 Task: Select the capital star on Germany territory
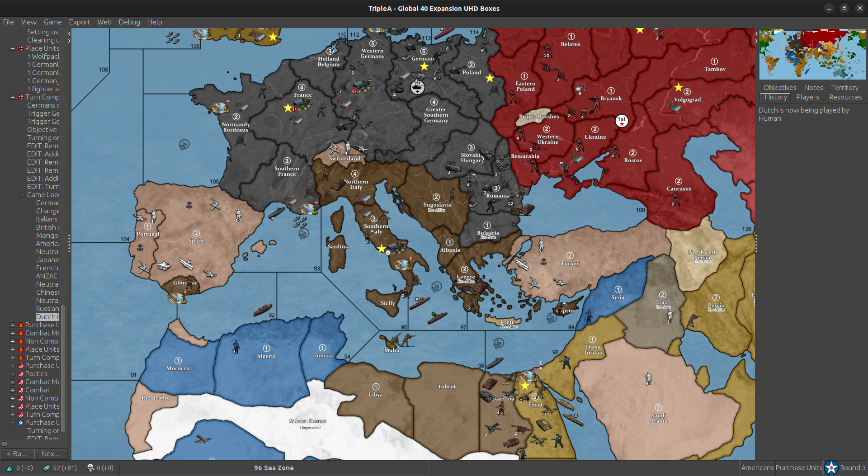424,66
